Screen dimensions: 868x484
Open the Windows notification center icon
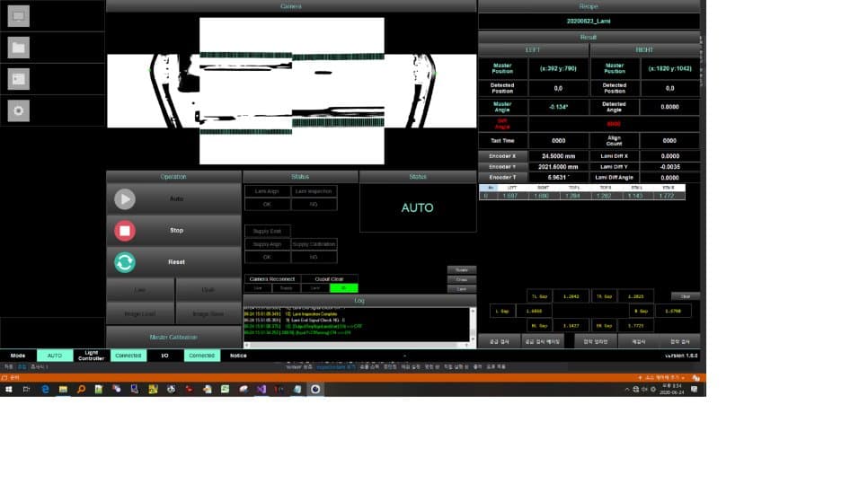click(x=695, y=390)
